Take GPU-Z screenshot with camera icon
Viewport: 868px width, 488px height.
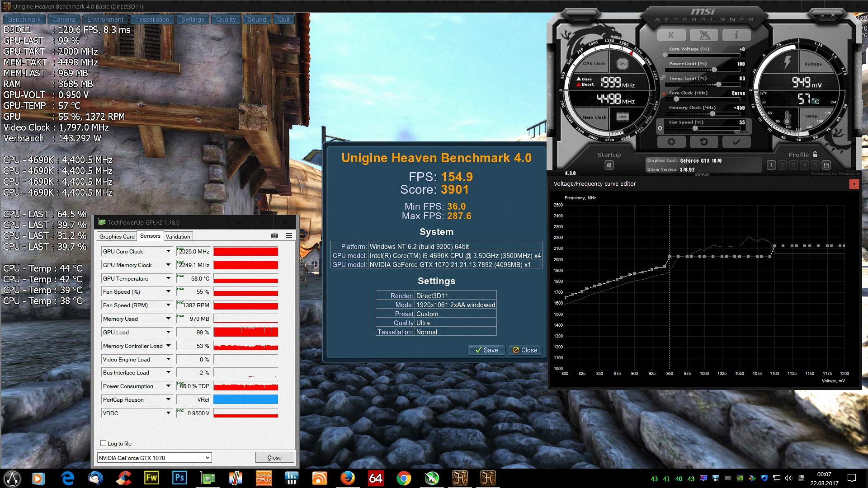[274, 235]
